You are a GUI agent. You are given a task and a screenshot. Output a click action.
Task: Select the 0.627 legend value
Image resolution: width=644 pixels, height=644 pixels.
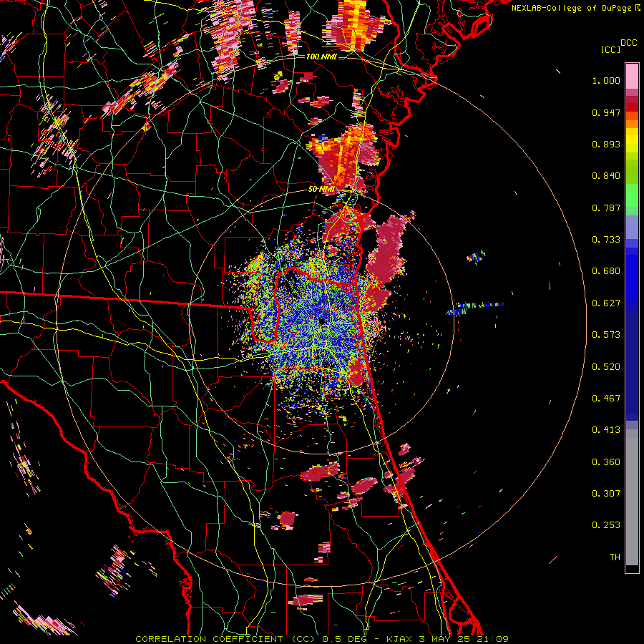pos(606,303)
